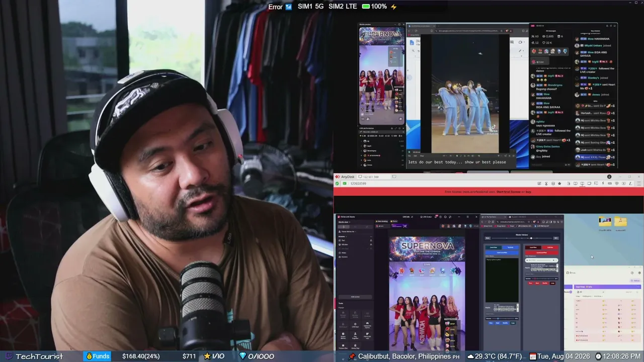The width and height of the screenshot is (644, 362).
Task: Switch to The Tech Tourist browser tab
Action: pos(494,217)
